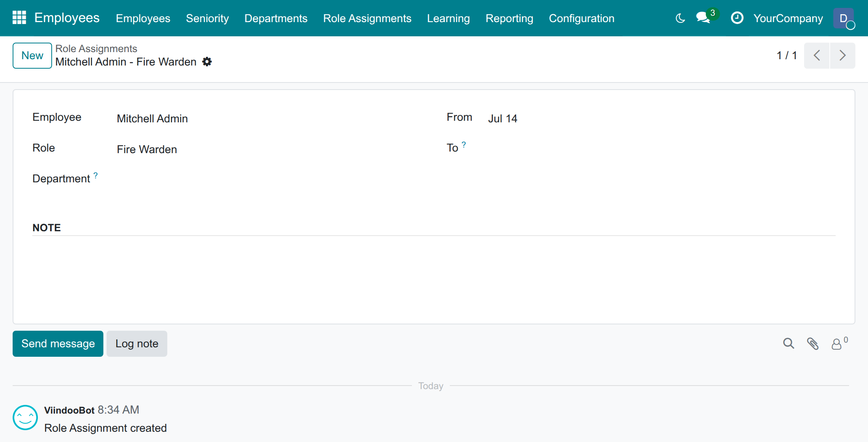Go to previous record arrow
The height and width of the screenshot is (442, 868).
click(817, 55)
